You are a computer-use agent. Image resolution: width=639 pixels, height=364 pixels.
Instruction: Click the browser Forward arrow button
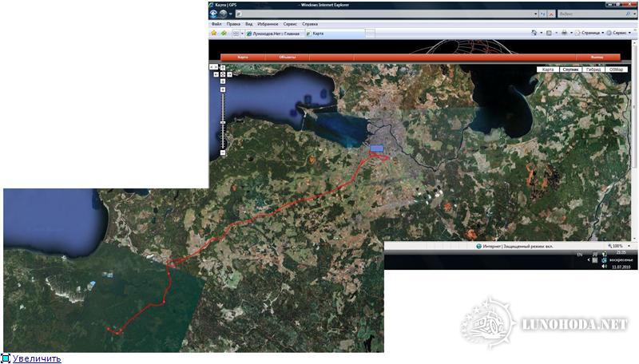(223, 14)
